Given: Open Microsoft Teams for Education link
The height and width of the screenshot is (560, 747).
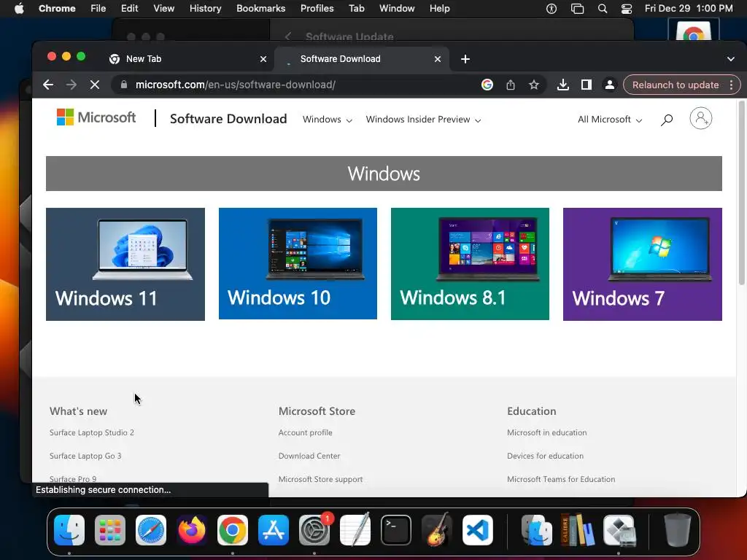Looking at the screenshot, I should [561, 479].
